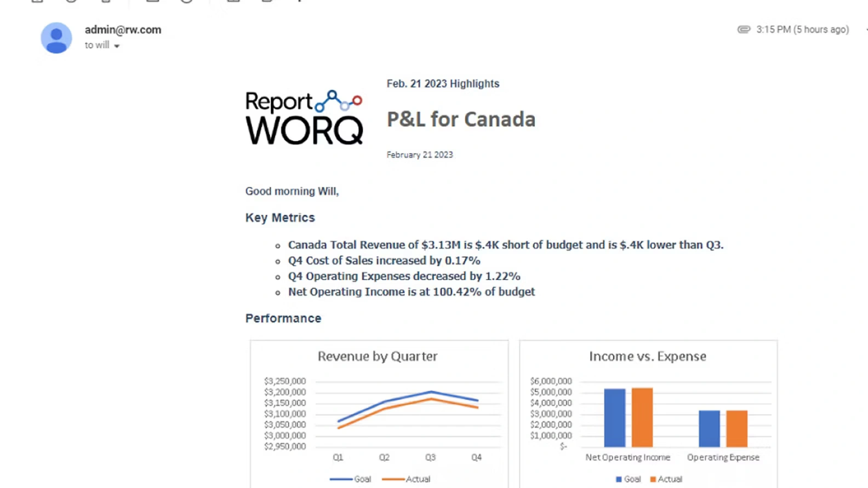Click Goal legend swatch in Income vs. Expense

point(619,479)
